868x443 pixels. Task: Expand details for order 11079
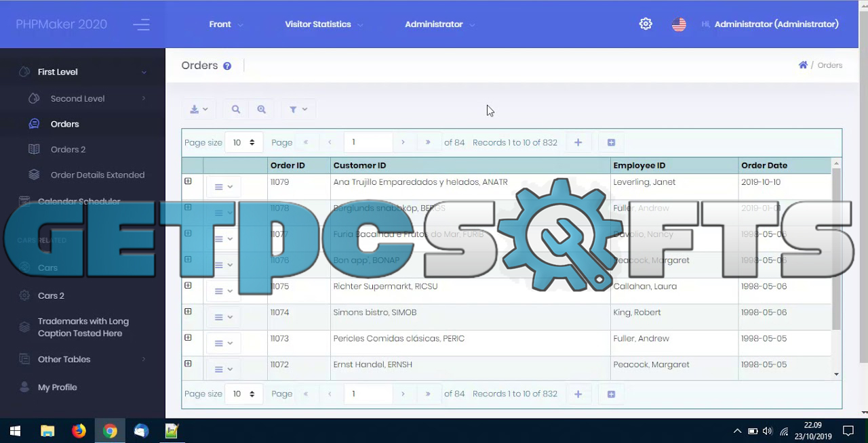pos(188,181)
